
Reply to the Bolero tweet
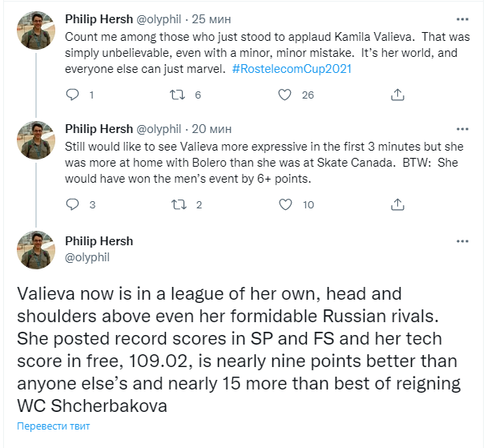(72, 204)
